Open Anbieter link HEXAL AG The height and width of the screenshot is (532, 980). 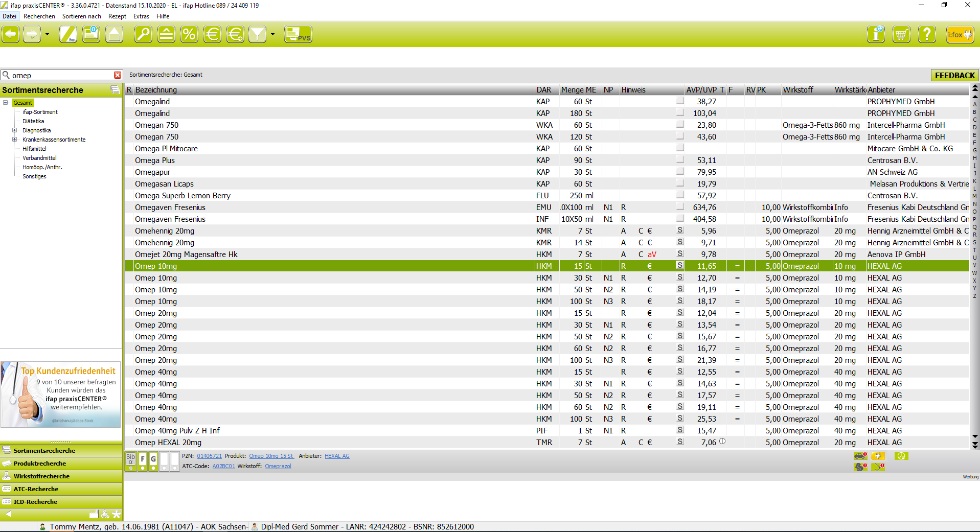337,456
